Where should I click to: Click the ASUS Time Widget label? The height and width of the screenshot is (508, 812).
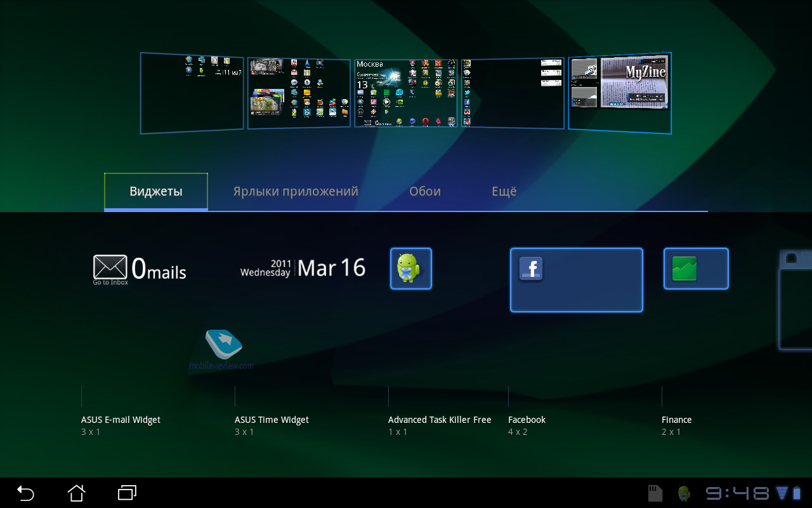272,420
